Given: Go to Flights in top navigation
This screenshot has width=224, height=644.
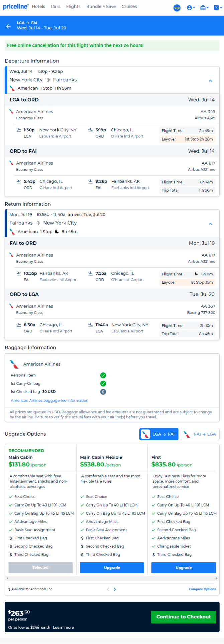Looking at the screenshot, I should click(73, 6).
